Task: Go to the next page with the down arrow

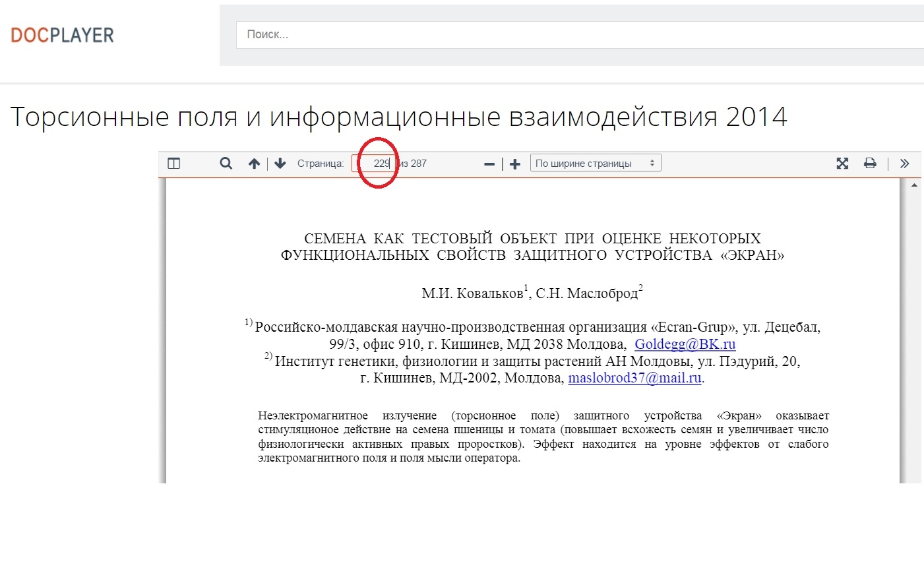Action: [x=280, y=164]
